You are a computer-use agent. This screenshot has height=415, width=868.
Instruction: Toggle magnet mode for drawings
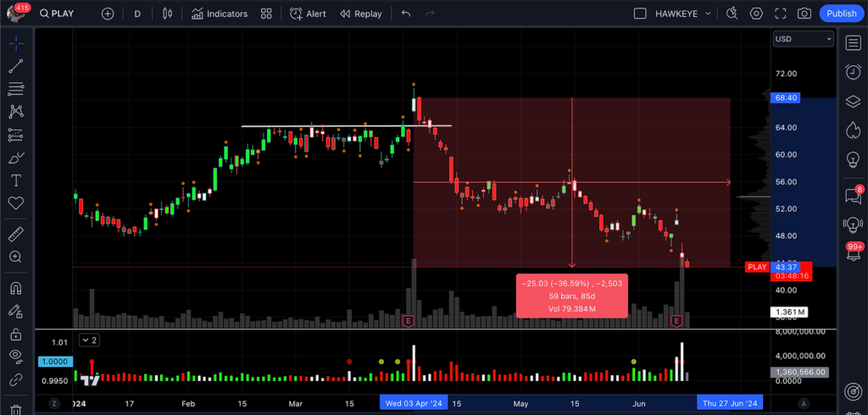click(x=15, y=288)
